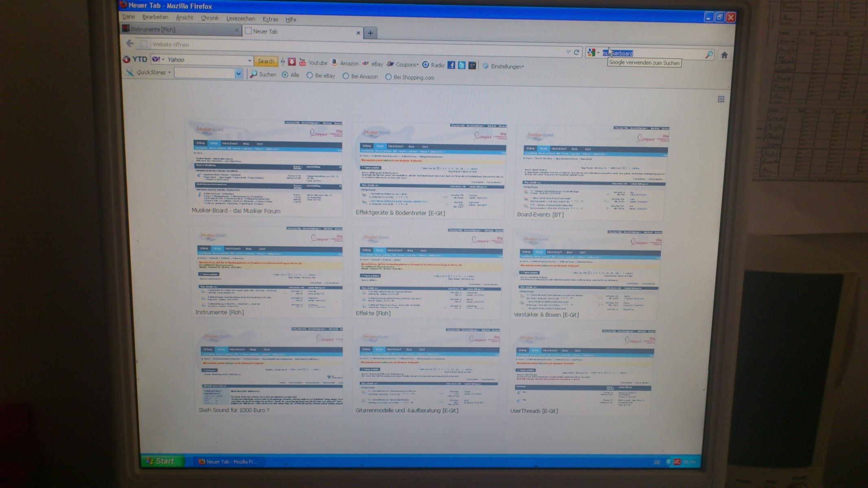The width and height of the screenshot is (868, 488).
Task: Select the Bei Shopping.com radio option
Action: point(388,77)
